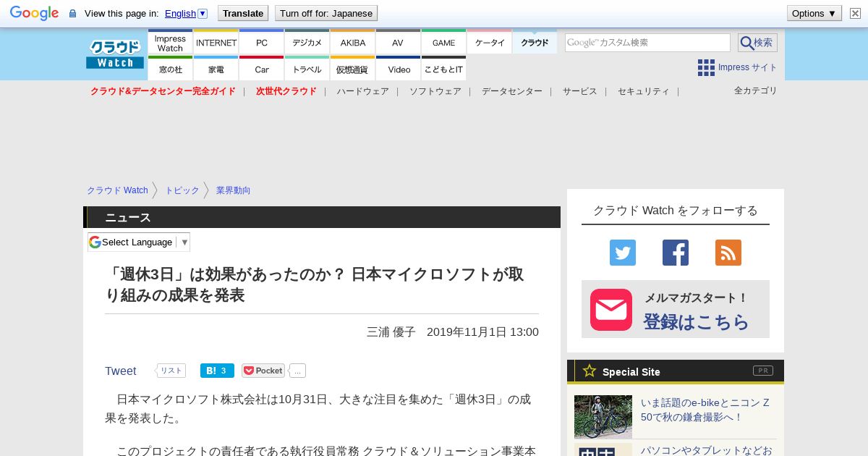The image size is (868, 456).
Task: Open the Impress Watch tab
Action: coord(170,43)
